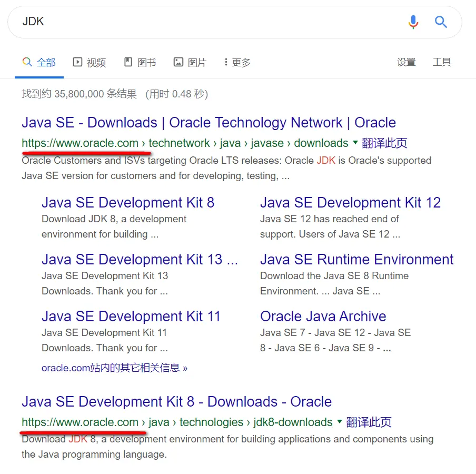Open 工具 tools
The height and width of the screenshot is (474, 476).
point(442,62)
